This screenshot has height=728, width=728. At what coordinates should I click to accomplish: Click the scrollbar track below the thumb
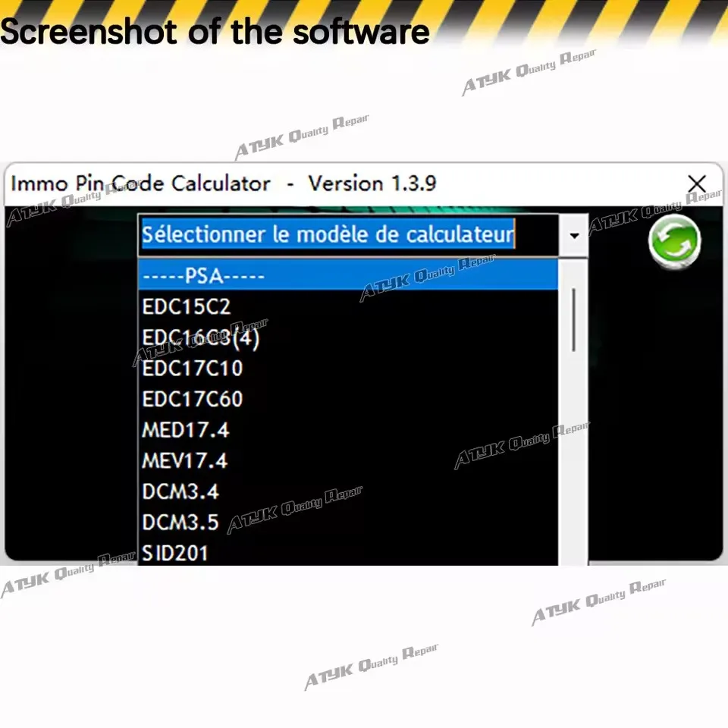574,455
